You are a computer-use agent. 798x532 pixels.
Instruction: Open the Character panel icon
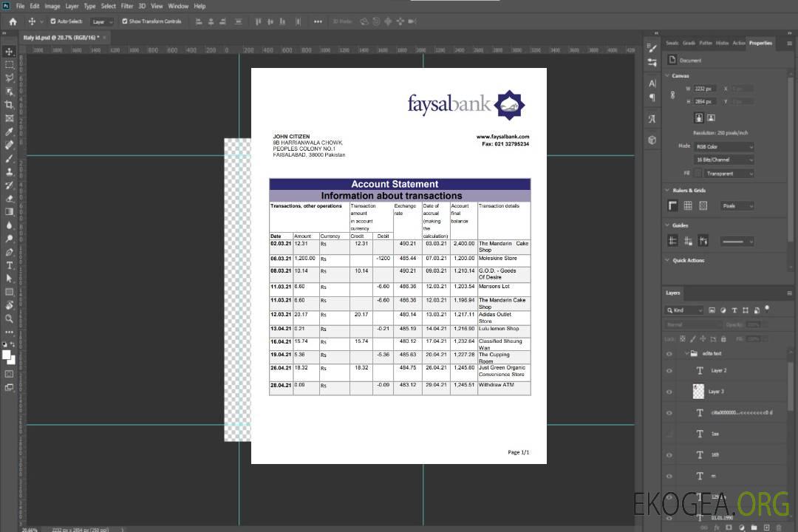pyautogui.click(x=652, y=83)
